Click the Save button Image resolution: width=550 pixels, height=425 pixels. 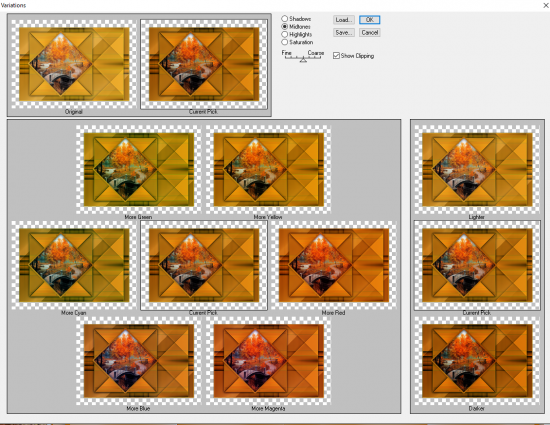click(344, 33)
